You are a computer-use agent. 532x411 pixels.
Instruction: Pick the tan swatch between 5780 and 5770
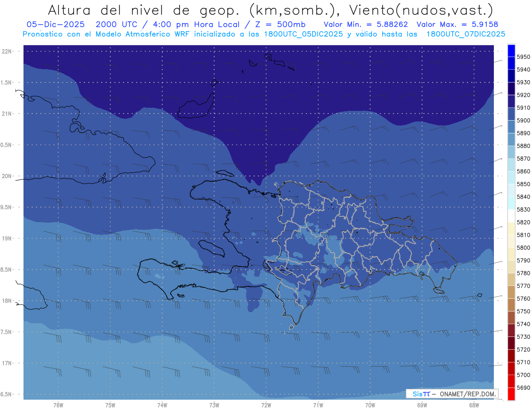pyautogui.click(x=511, y=279)
